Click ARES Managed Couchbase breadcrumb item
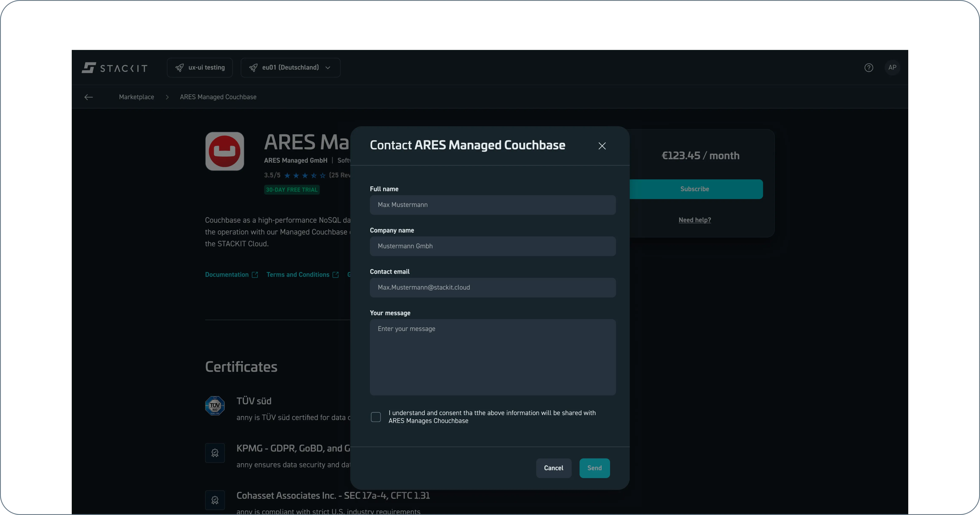This screenshot has width=980, height=515. pyautogui.click(x=218, y=97)
